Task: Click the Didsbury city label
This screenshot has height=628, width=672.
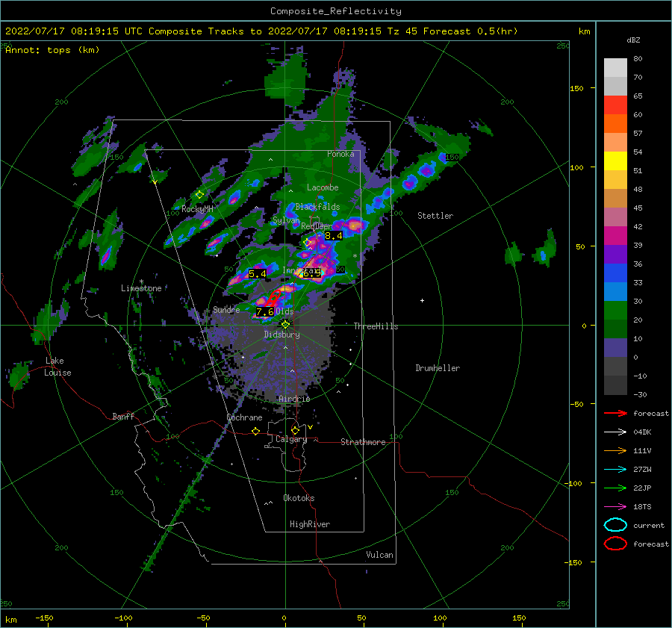Action: 281,335
